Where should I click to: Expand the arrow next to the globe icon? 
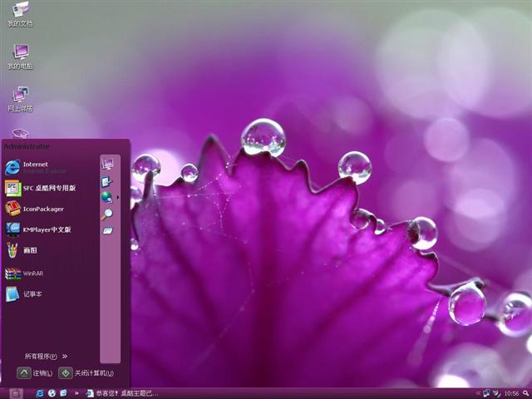tap(118, 197)
